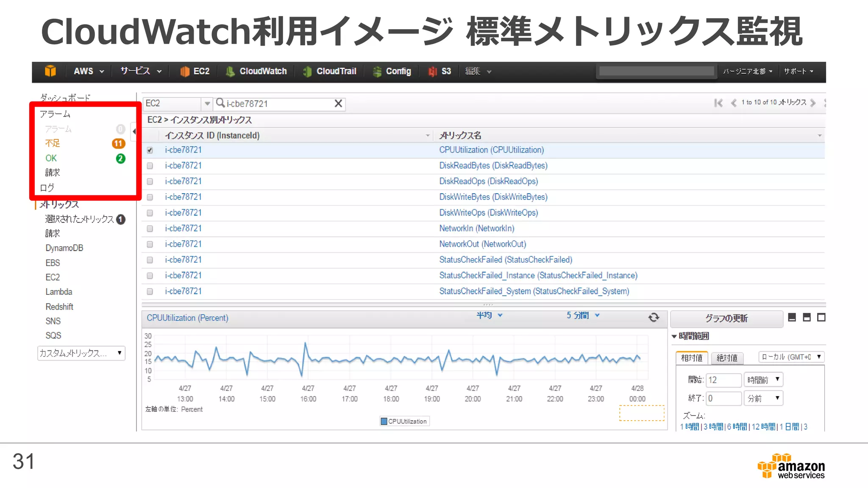Uncheck the CPUUtilization metric row
The height and width of the screenshot is (488, 868).
[x=150, y=150]
